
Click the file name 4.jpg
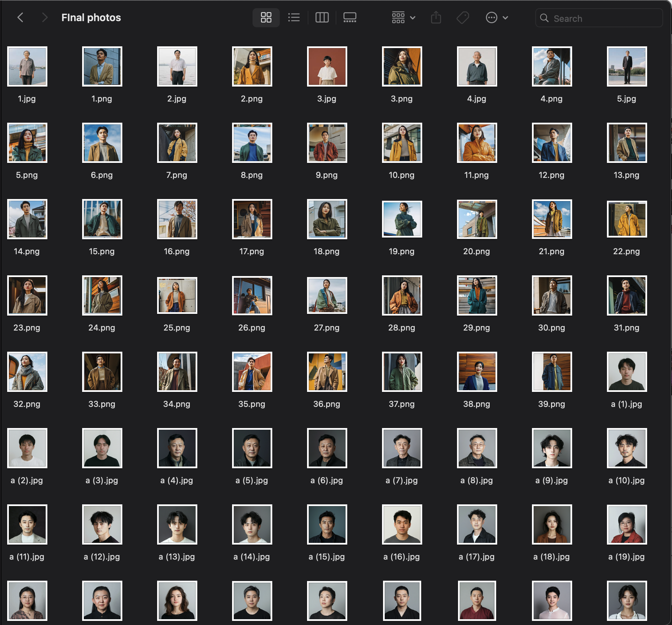coord(477,99)
